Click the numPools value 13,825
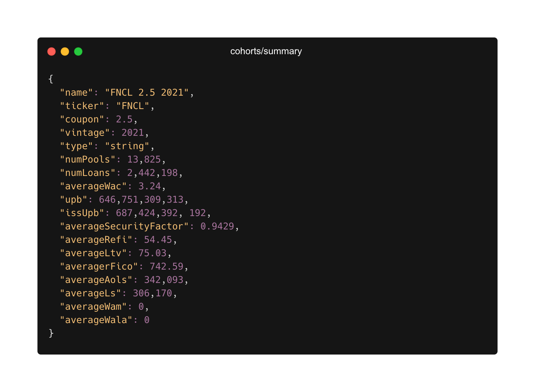 click(x=144, y=160)
